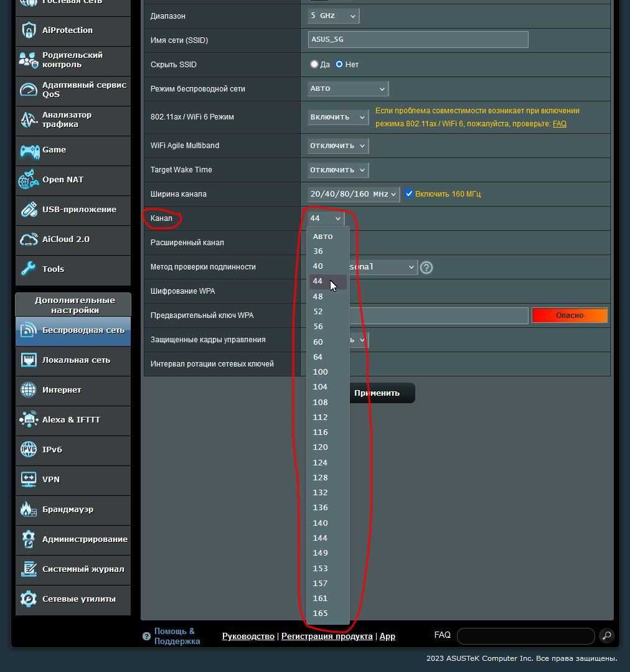Click the Open NAT globe icon
Image resolution: width=630 pixels, height=672 pixels.
tap(29, 180)
